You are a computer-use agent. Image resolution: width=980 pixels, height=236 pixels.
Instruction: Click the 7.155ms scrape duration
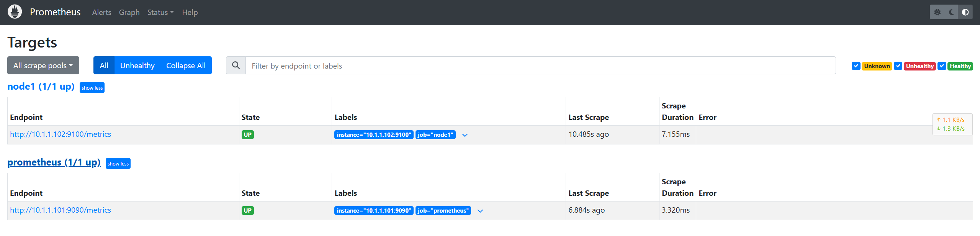click(676, 134)
